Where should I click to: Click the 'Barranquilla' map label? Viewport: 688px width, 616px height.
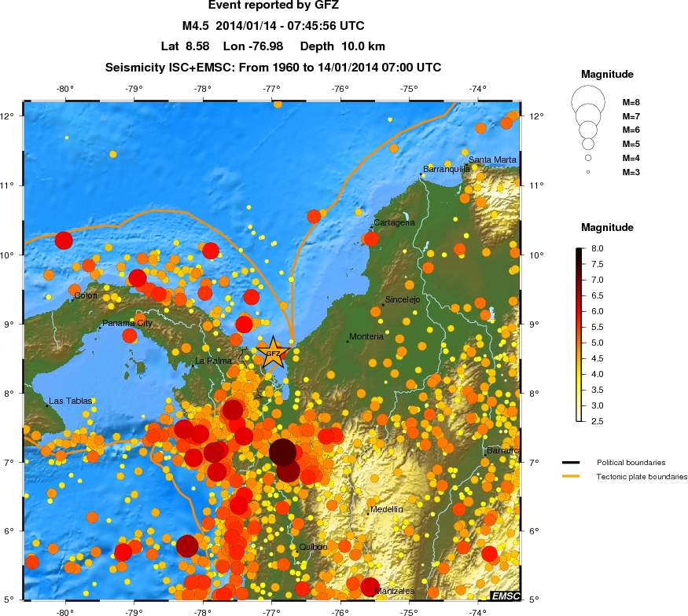[x=447, y=169]
